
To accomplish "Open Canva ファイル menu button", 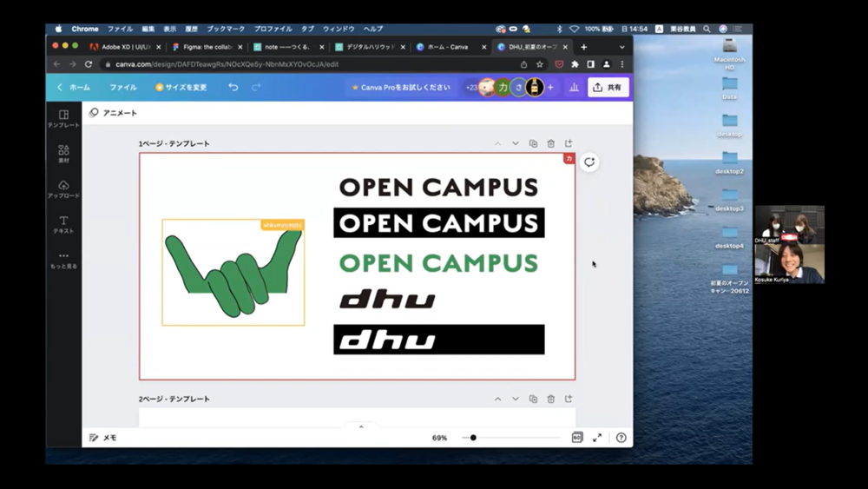I will click(x=123, y=87).
